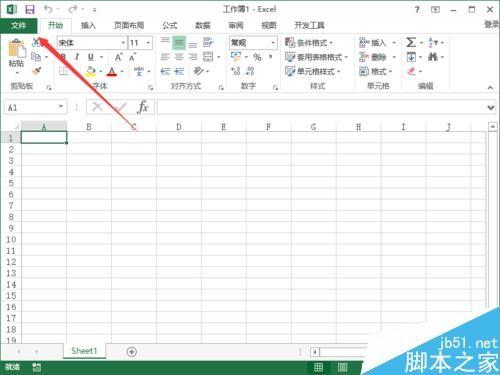Open Format as Table menu
The width and height of the screenshot is (500, 375).
316,57
